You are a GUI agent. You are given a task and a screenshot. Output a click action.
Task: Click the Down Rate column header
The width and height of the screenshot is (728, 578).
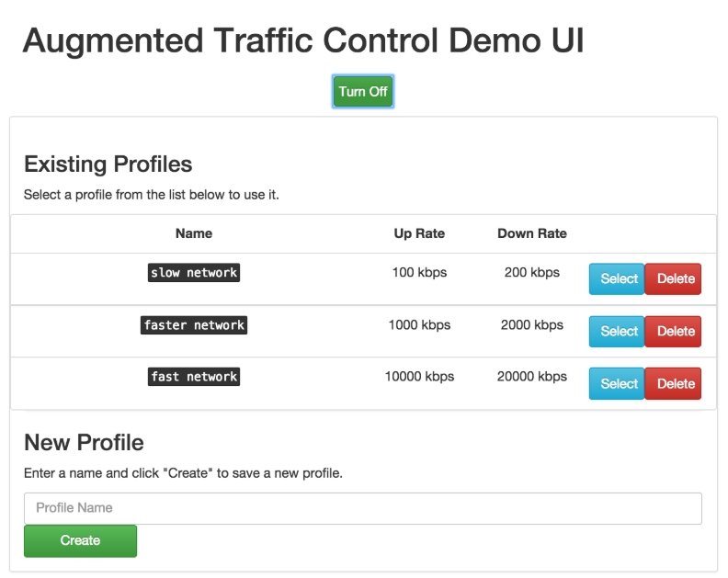pyautogui.click(x=532, y=233)
